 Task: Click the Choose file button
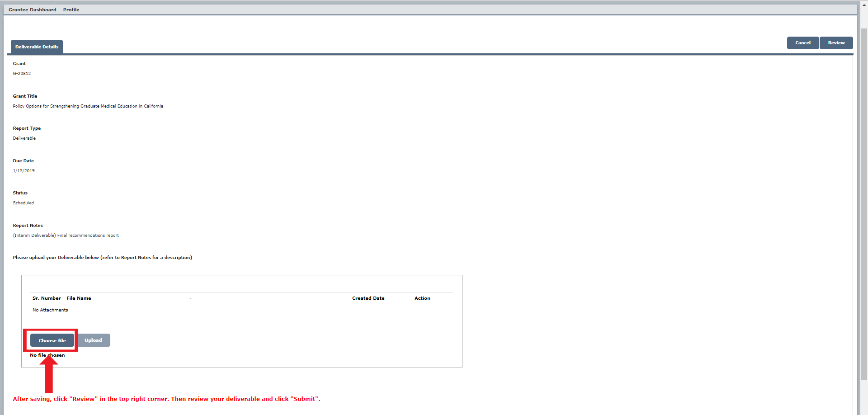click(x=52, y=340)
